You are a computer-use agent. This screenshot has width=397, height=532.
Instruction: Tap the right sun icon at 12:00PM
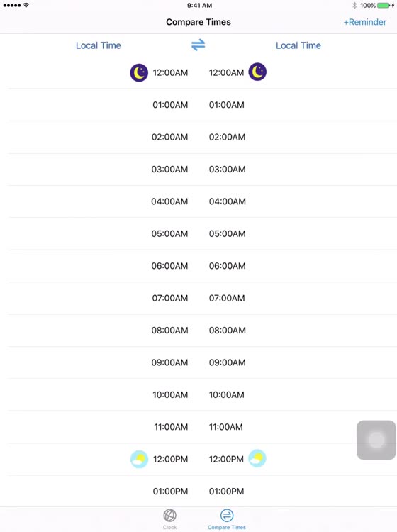[257, 458]
